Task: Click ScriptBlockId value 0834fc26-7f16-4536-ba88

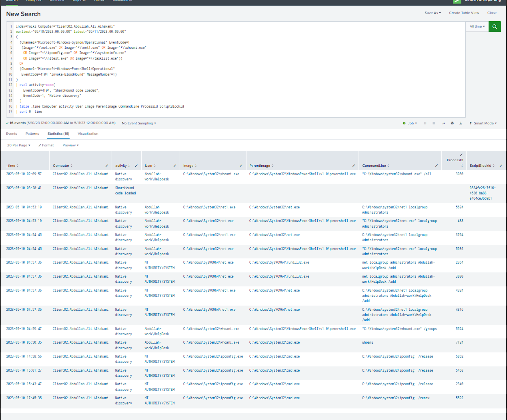Action: (x=483, y=193)
